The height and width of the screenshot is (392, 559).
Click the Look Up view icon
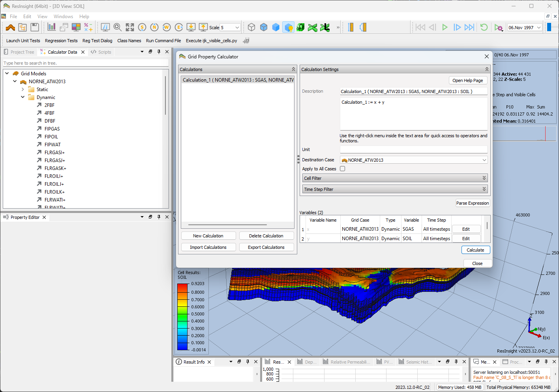pyautogui.click(x=203, y=27)
